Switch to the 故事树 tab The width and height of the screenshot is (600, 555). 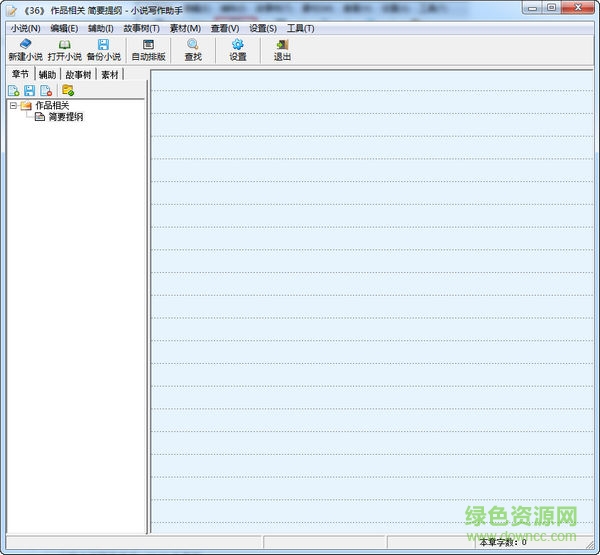click(x=78, y=74)
